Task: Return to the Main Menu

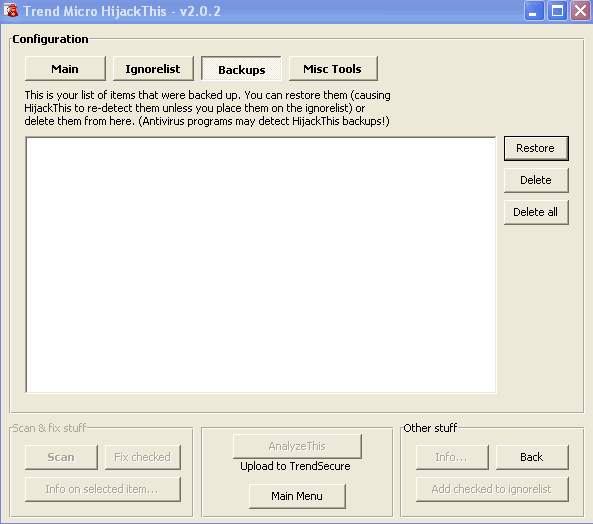Action: point(297,496)
